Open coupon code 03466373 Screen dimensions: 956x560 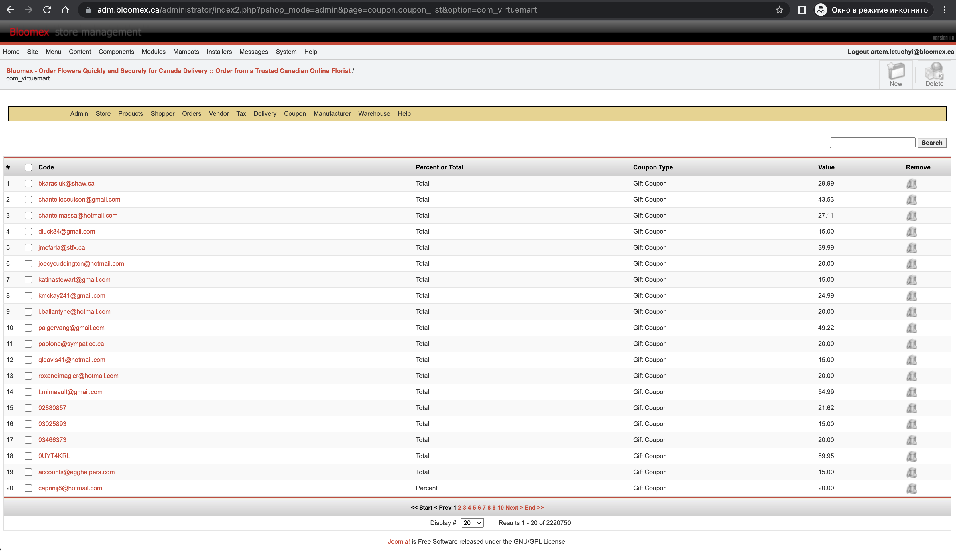(52, 440)
